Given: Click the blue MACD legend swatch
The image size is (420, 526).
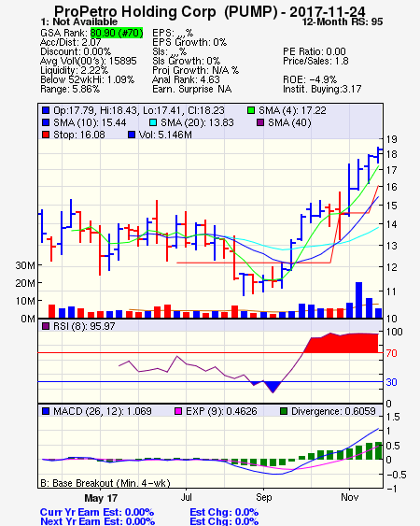Looking at the screenshot, I should click(46, 411).
